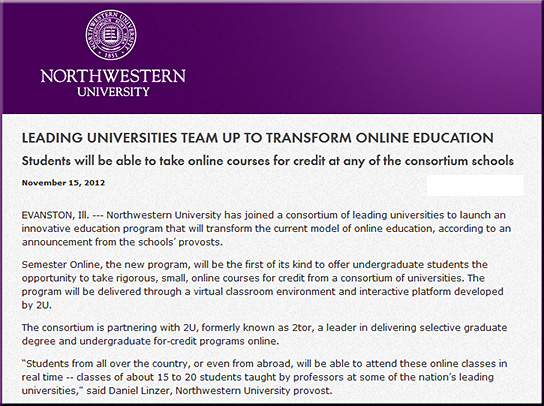
Task: Click the paragraph beginning 'Semester Online, the new program'
Action: tap(262, 285)
